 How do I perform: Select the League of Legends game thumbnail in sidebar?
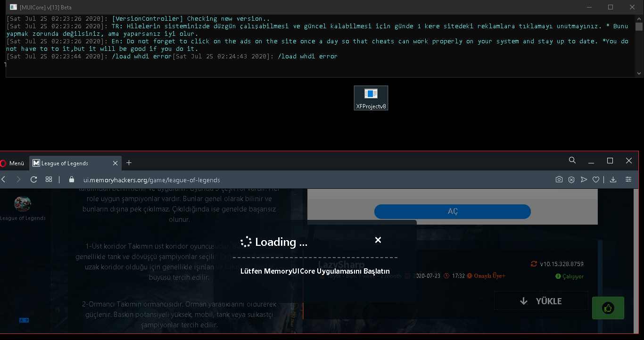(23, 204)
